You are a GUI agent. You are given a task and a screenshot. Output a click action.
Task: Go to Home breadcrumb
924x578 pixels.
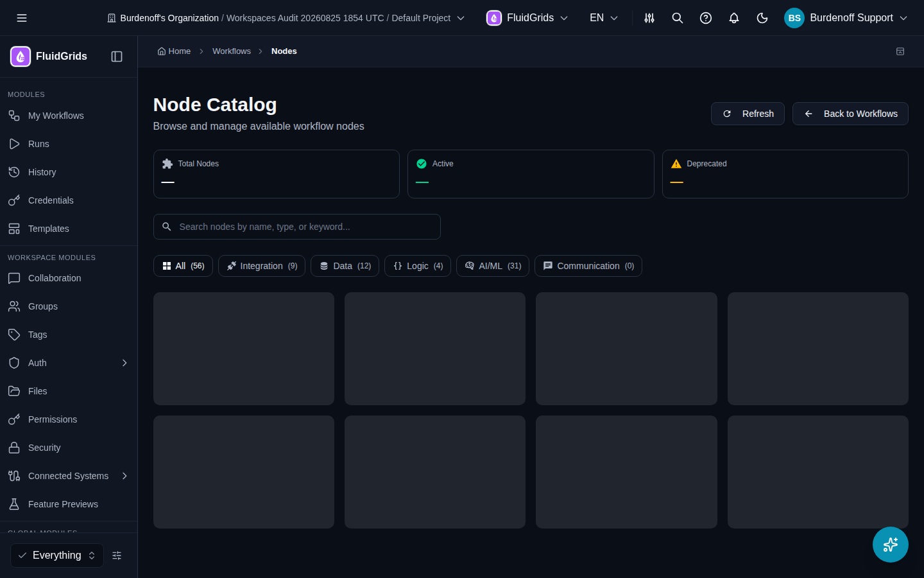point(174,51)
